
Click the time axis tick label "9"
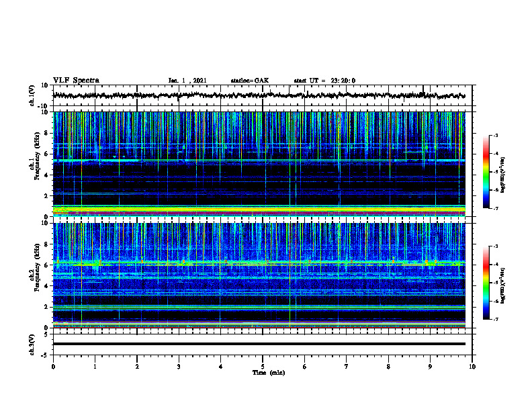click(x=430, y=367)
